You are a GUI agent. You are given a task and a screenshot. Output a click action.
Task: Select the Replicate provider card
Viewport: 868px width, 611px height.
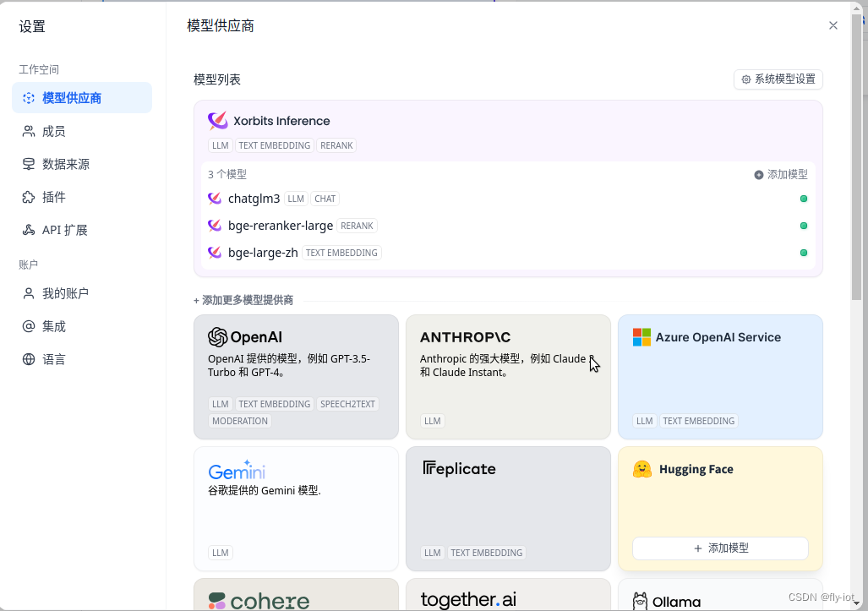tap(508, 509)
